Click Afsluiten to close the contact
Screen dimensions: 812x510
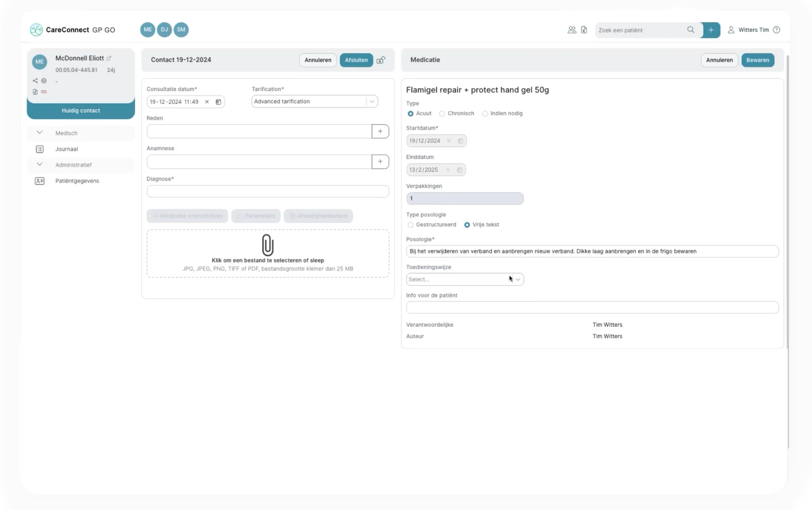(x=356, y=60)
